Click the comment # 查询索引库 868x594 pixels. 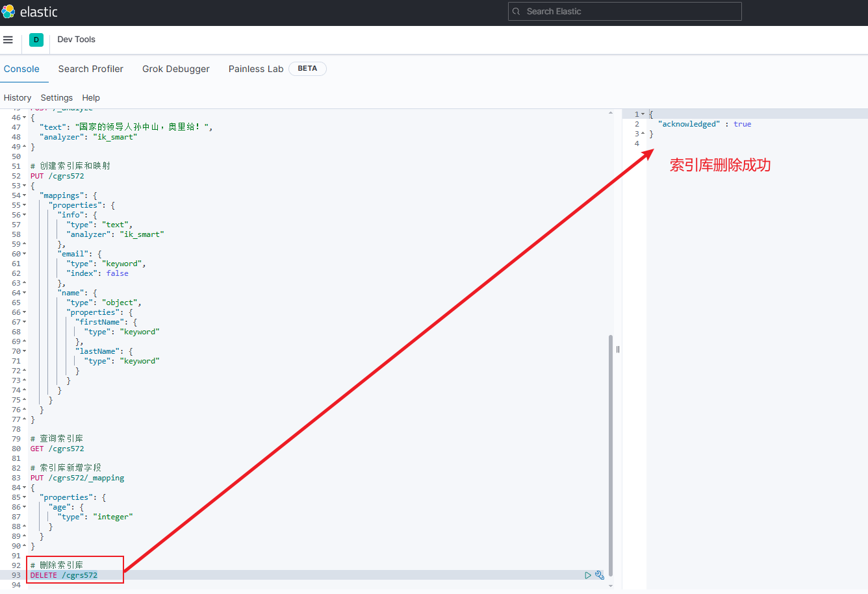pos(57,439)
